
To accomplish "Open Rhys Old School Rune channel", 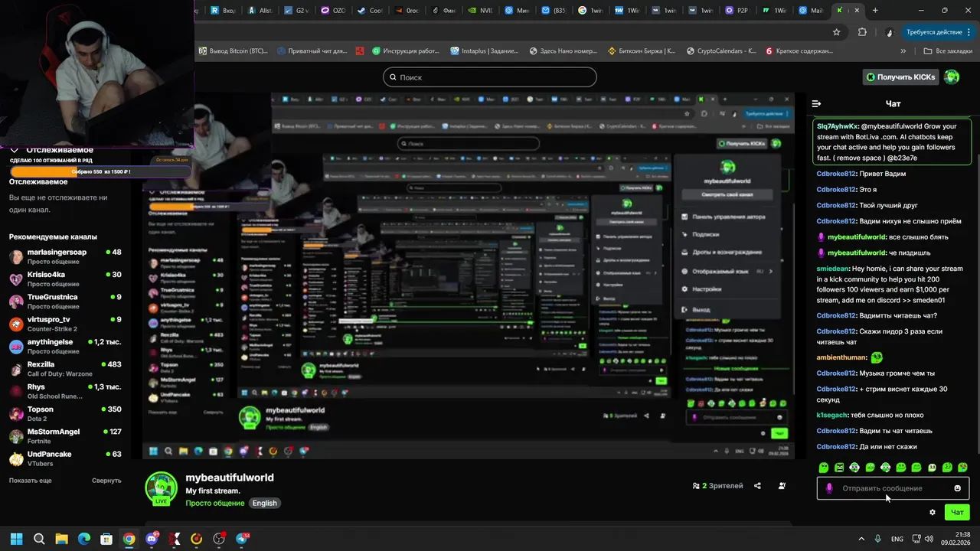I will [x=65, y=391].
